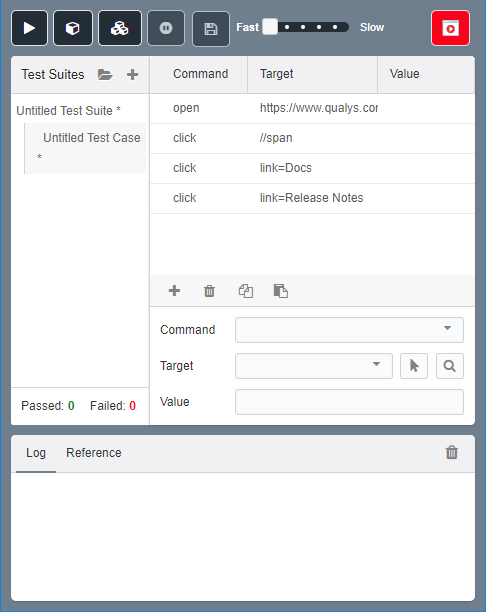Switch to the Reference tab
This screenshot has width=486, height=612.
(x=94, y=453)
